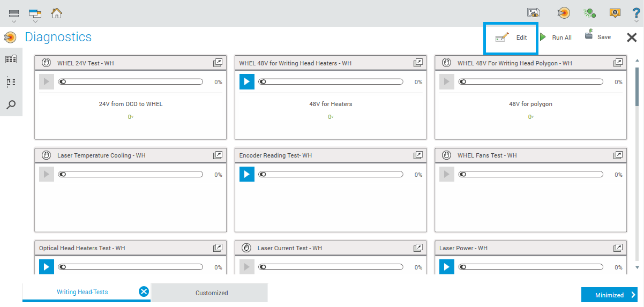Screen dimensions: 644x307
Task: Open the hamburger menu icon in top bar
Action: (x=14, y=14)
